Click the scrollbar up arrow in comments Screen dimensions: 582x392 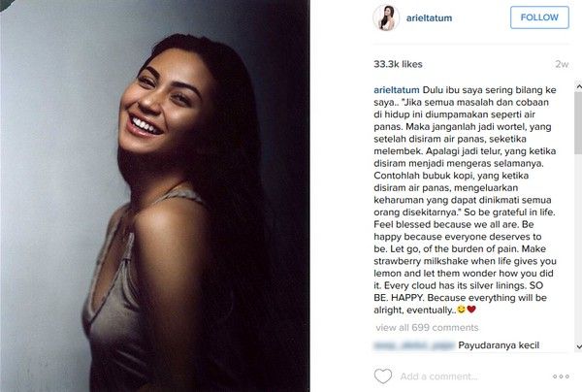pyautogui.click(x=578, y=86)
